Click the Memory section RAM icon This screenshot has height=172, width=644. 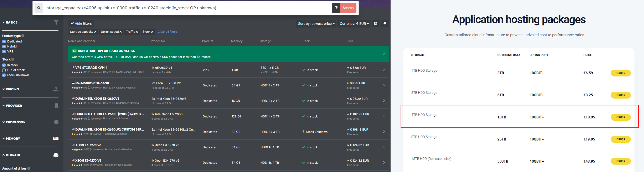(x=56, y=138)
